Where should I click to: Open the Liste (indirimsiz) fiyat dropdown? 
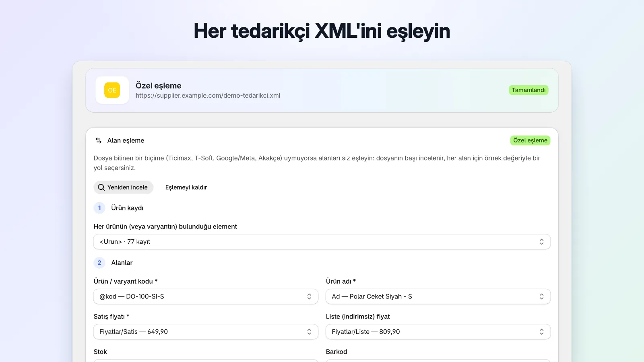pyautogui.click(x=438, y=332)
